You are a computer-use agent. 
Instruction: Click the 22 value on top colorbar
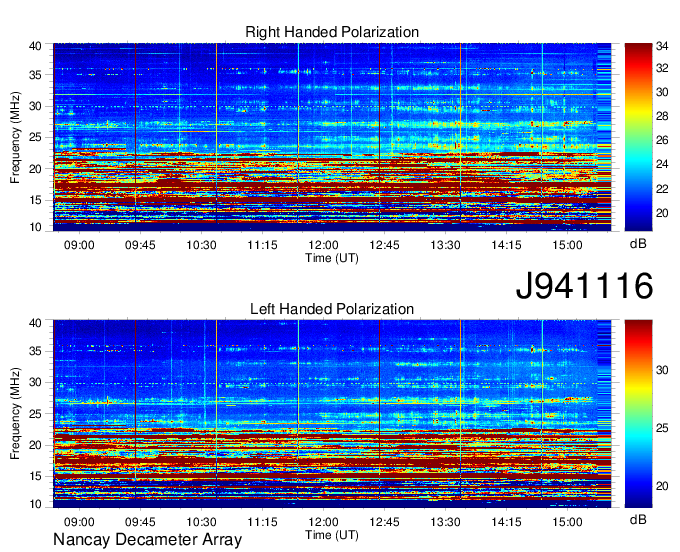pyautogui.click(x=662, y=189)
